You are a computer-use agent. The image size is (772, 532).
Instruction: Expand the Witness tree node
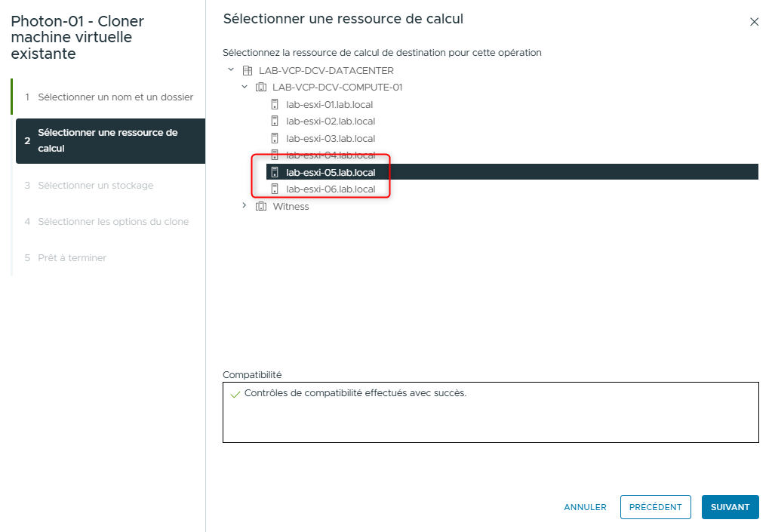coord(244,205)
